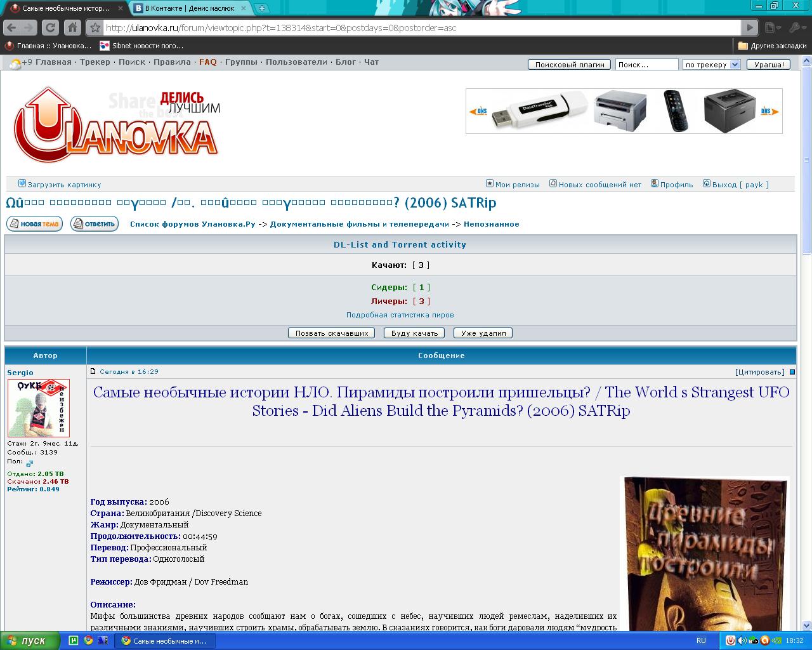Open Профиль via its avatar icon
Viewport: 812px width, 650px height.
click(654, 183)
